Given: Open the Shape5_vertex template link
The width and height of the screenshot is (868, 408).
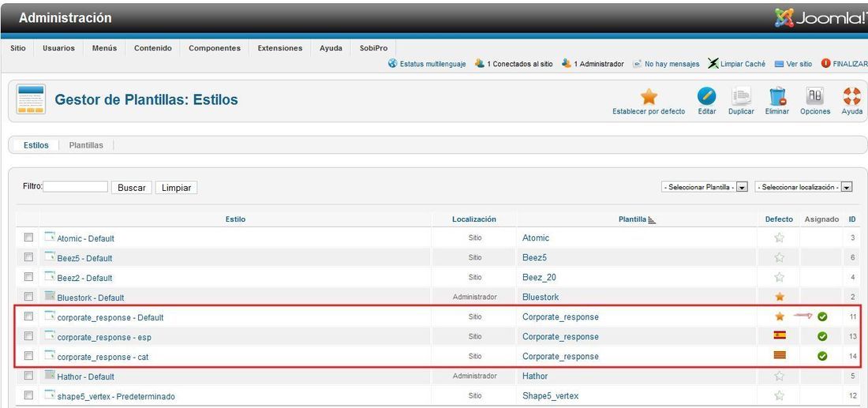Looking at the screenshot, I should tap(551, 396).
